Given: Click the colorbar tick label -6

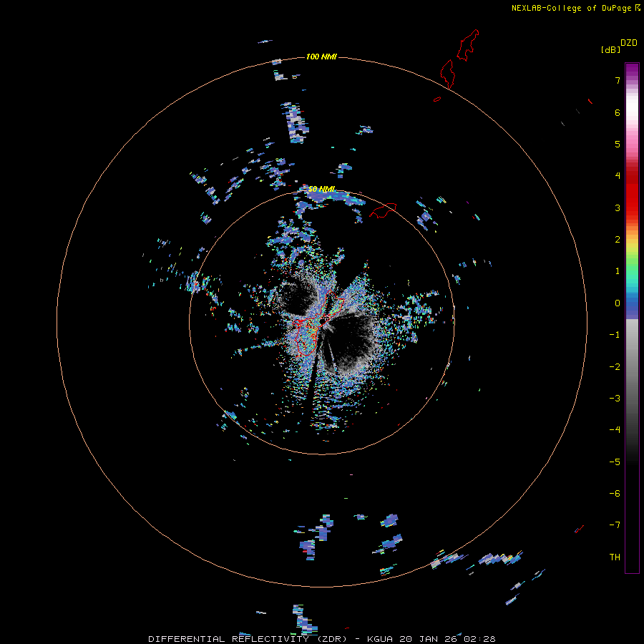Looking at the screenshot, I should (615, 494).
